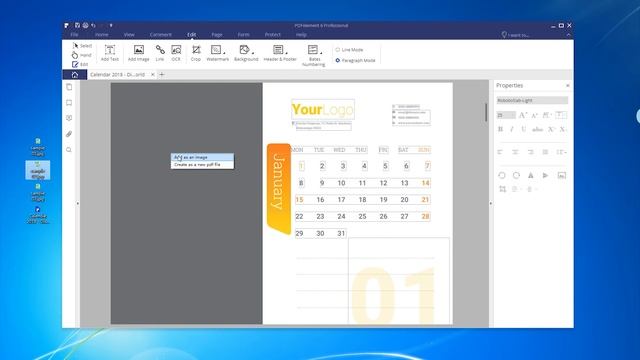This screenshot has width=640, height=360.
Task: Justify text in Properties
Action: pyautogui.click(x=545, y=152)
